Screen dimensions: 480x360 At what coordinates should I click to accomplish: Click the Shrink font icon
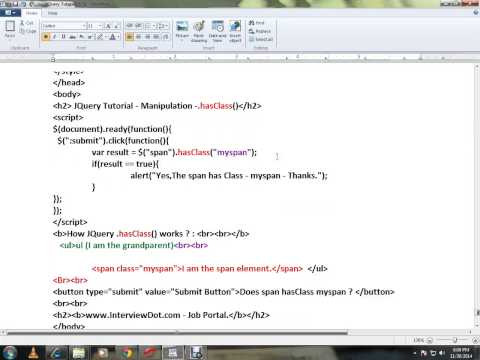click(x=116, y=26)
